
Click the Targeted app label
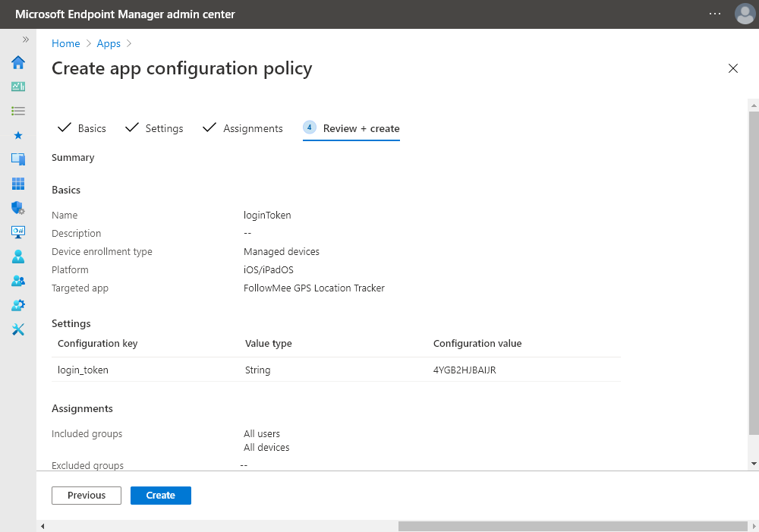pyautogui.click(x=80, y=288)
